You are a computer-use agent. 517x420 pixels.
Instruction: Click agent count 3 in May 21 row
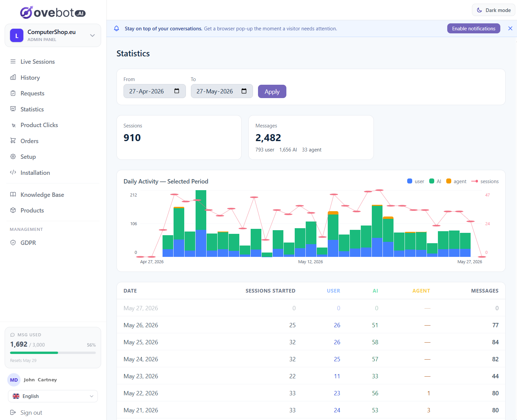click(x=429, y=410)
